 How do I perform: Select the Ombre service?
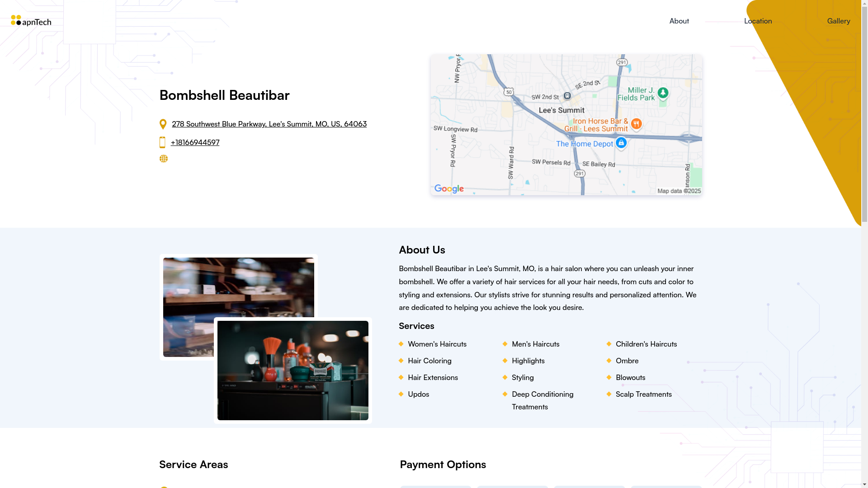[627, 361]
